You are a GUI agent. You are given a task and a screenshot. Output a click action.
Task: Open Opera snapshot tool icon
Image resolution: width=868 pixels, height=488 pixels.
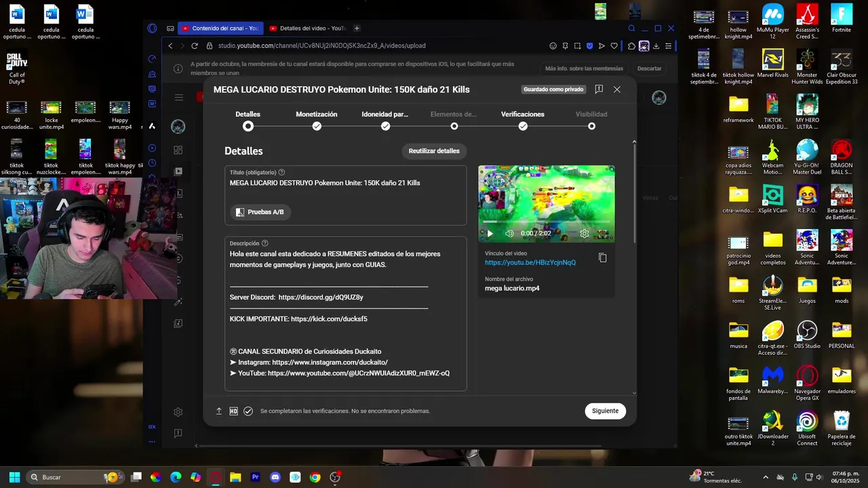[577, 46]
